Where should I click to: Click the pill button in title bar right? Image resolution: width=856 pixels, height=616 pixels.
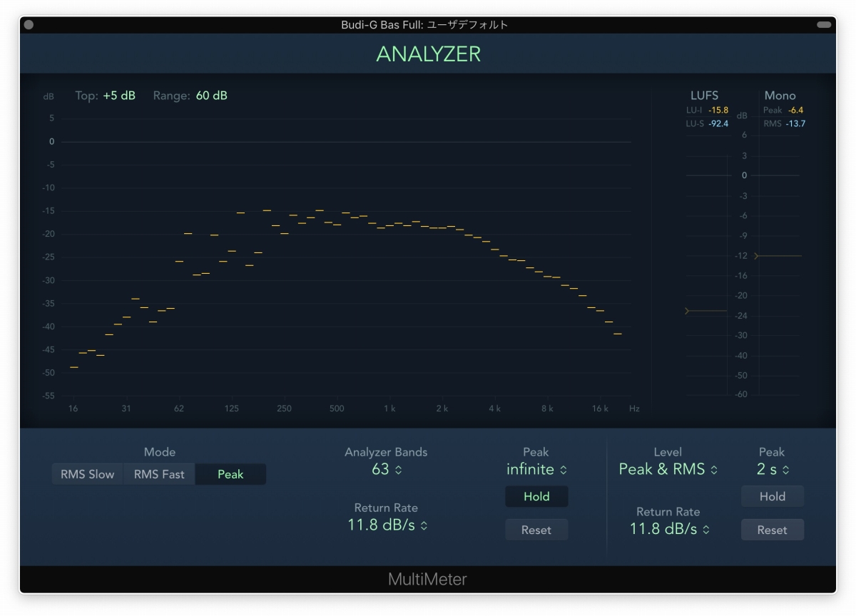[x=824, y=25]
